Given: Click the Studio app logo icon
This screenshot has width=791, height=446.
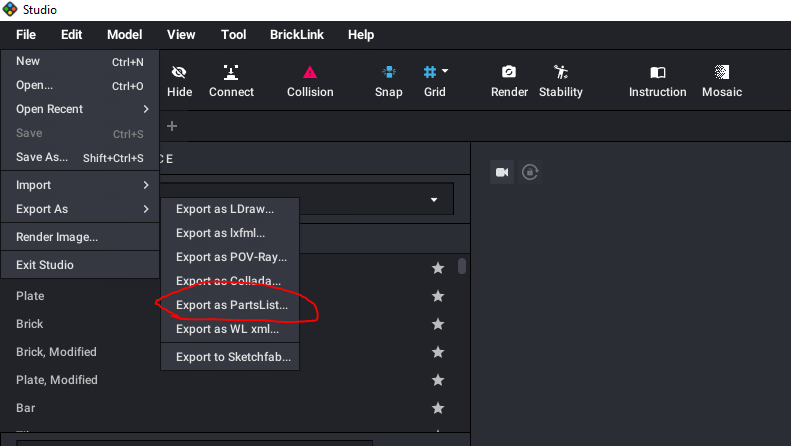Looking at the screenshot, I should [x=10, y=10].
